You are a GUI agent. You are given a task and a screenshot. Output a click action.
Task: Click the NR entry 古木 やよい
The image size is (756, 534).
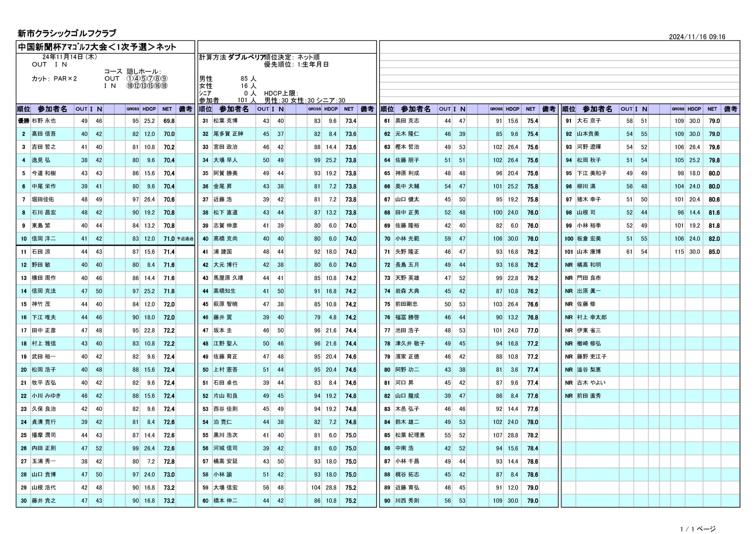(x=591, y=383)
